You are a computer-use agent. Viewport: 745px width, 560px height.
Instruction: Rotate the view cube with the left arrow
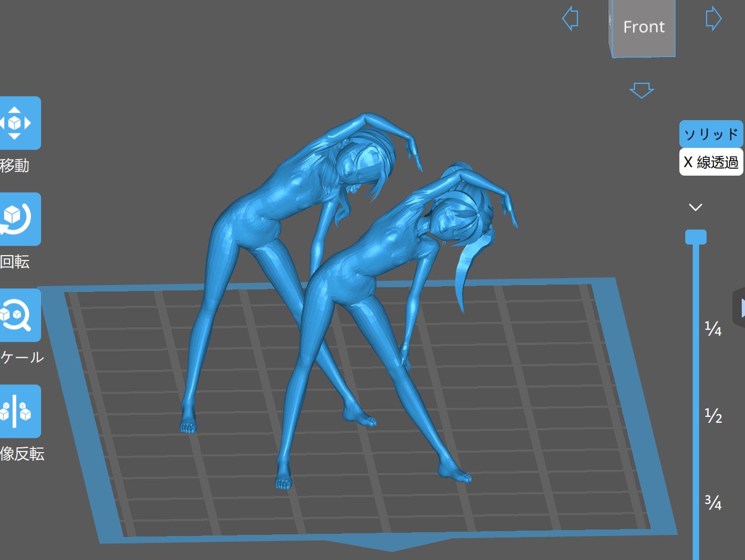point(570,19)
